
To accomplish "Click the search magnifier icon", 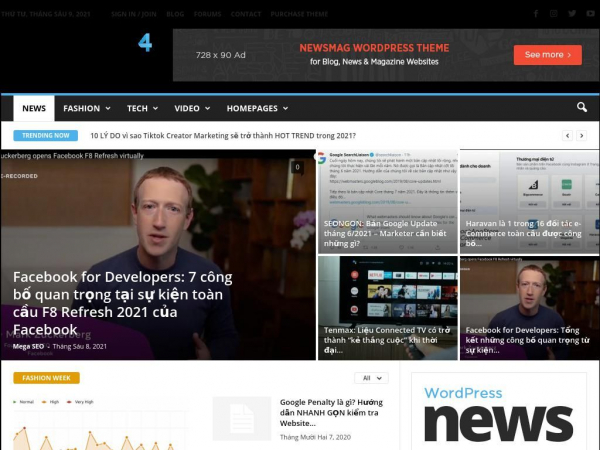I will (582, 107).
